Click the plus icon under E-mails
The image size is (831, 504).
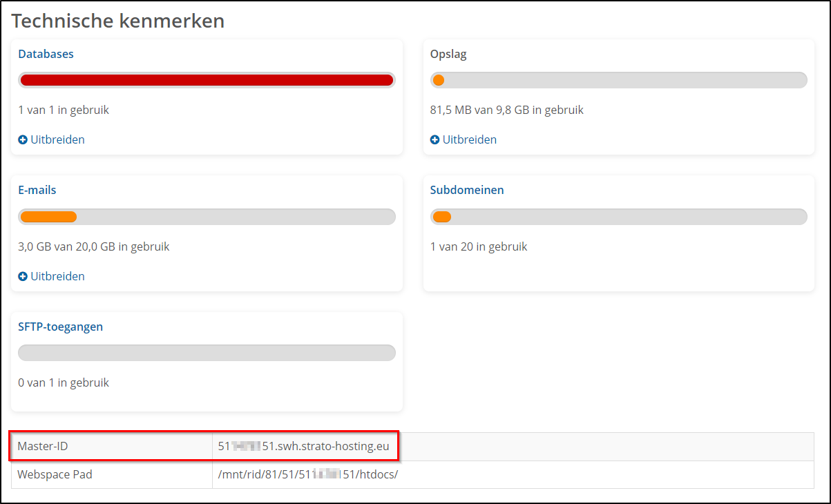(23, 277)
